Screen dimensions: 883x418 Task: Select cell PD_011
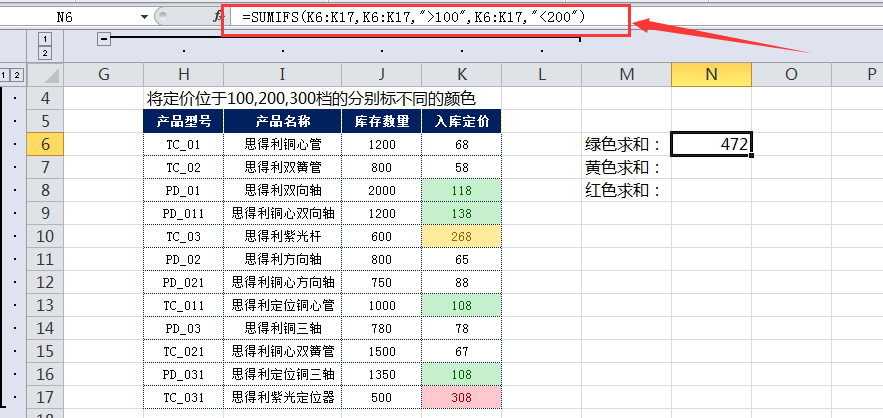coord(184,214)
